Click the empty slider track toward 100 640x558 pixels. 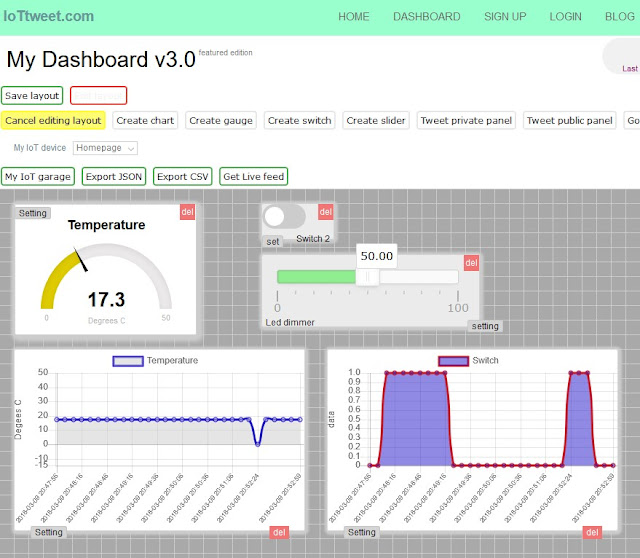click(x=419, y=277)
